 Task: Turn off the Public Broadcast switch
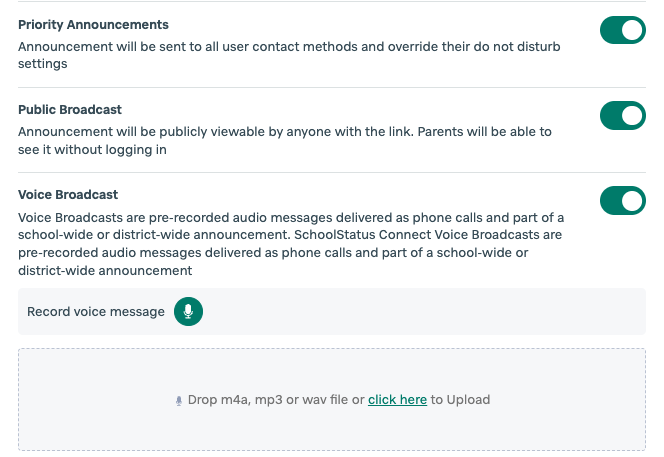click(622, 115)
